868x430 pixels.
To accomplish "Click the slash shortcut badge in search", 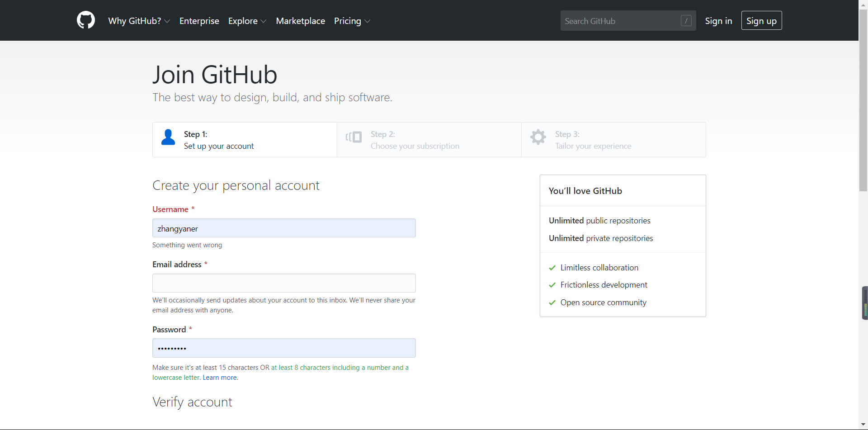I will pos(686,20).
